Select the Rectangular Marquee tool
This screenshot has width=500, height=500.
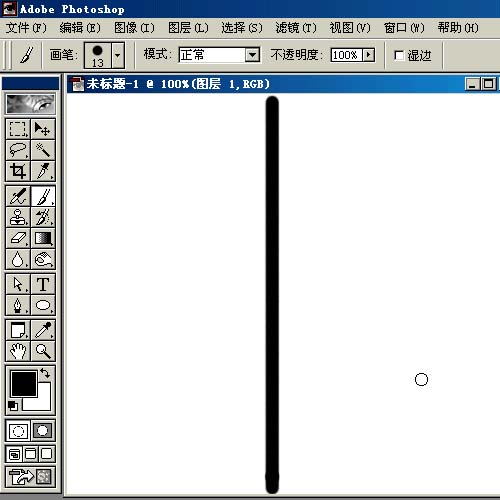pos(18,129)
